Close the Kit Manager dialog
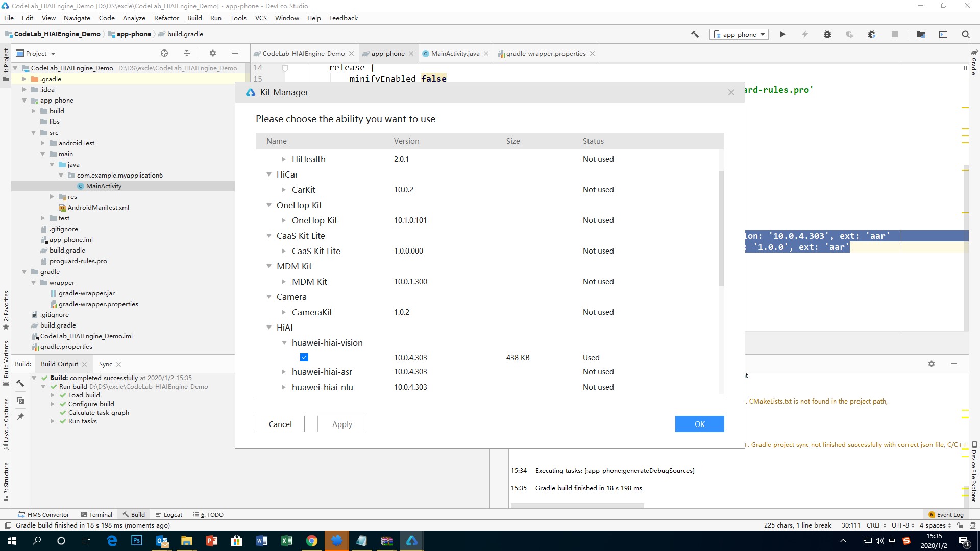980x551 pixels. click(x=731, y=92)
